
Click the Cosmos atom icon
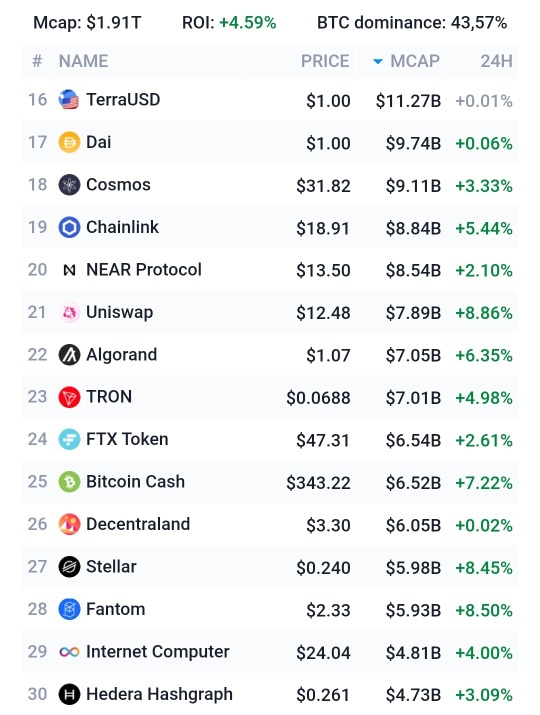point(69,185)
